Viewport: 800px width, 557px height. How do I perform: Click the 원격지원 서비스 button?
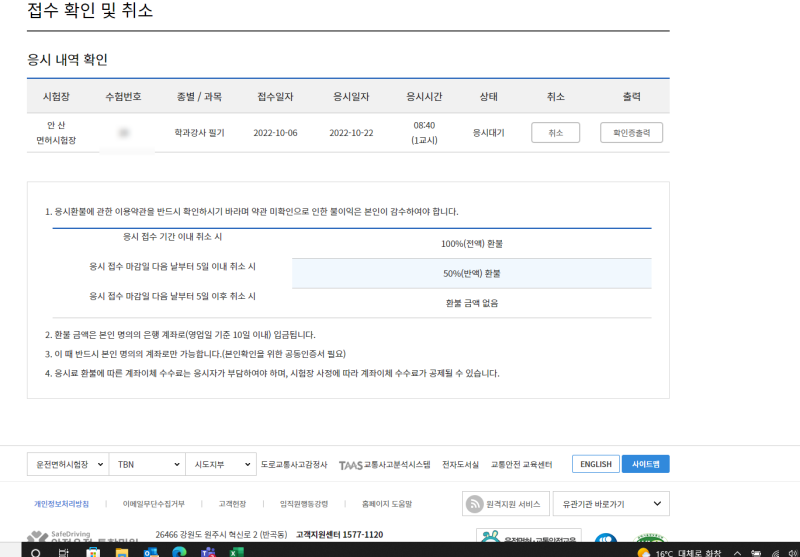pos(506,503)
